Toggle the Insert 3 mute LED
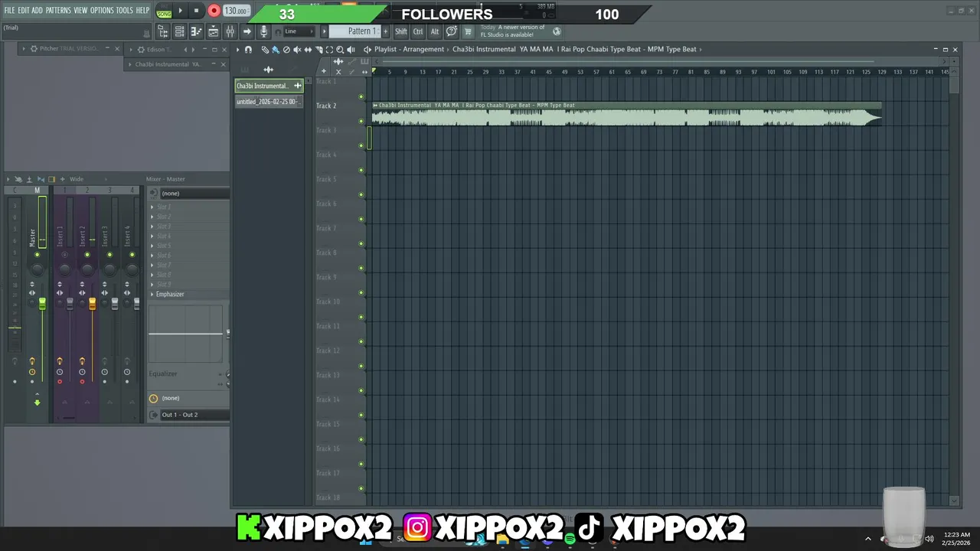The width and height of the screenshot is (980, 551). pos(109,255)
